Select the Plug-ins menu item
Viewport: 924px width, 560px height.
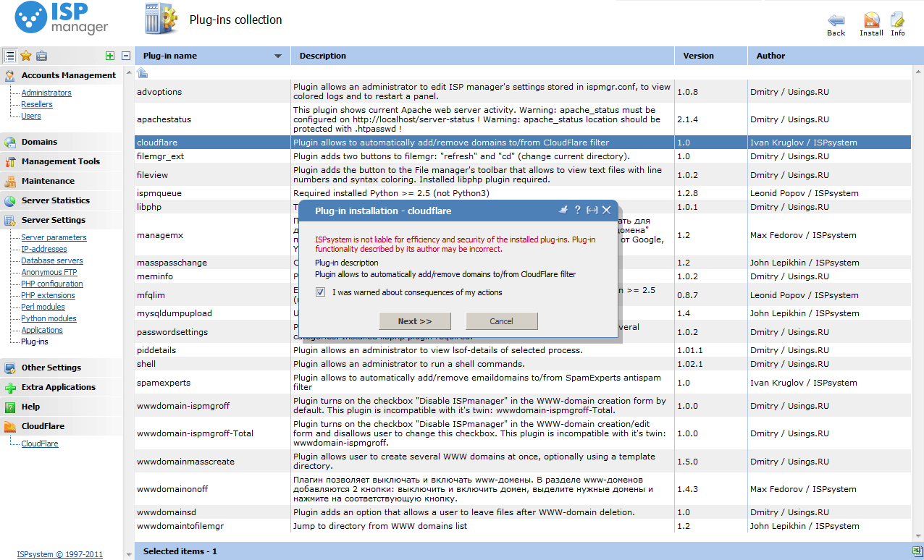coord(35,341)
